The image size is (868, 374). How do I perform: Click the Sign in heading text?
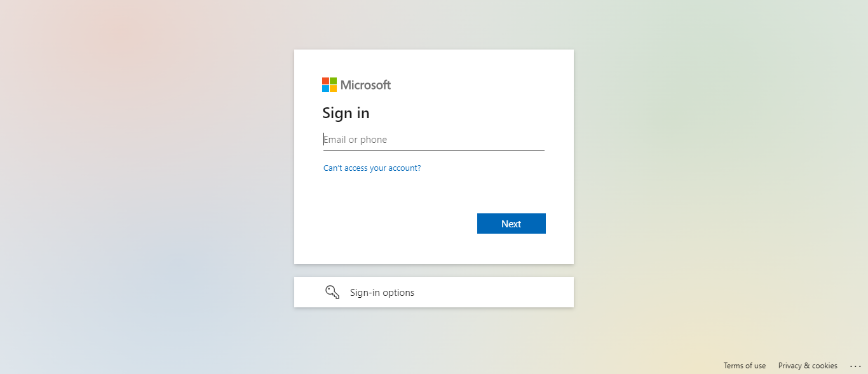(x=346, y=113)
